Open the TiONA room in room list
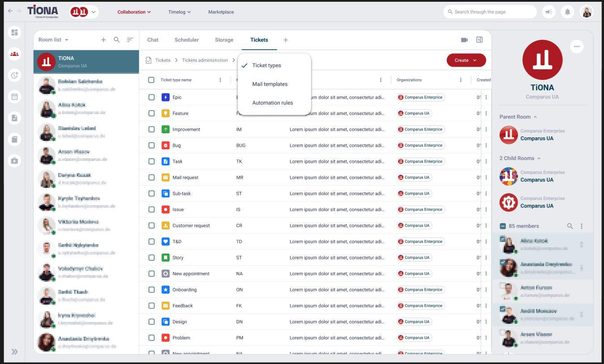This screenshot has height=364, width=604. [86, 62]
